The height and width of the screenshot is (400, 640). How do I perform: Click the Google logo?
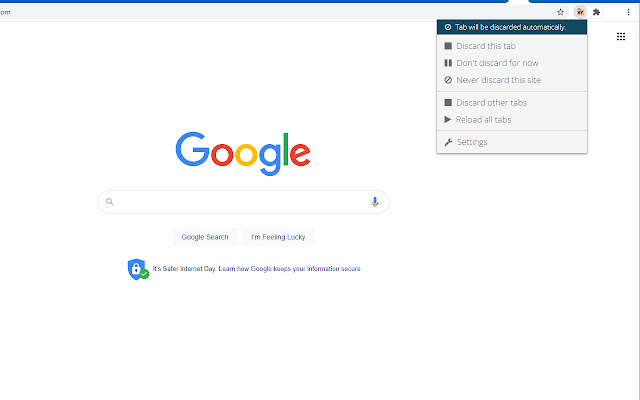click(243, 153)
